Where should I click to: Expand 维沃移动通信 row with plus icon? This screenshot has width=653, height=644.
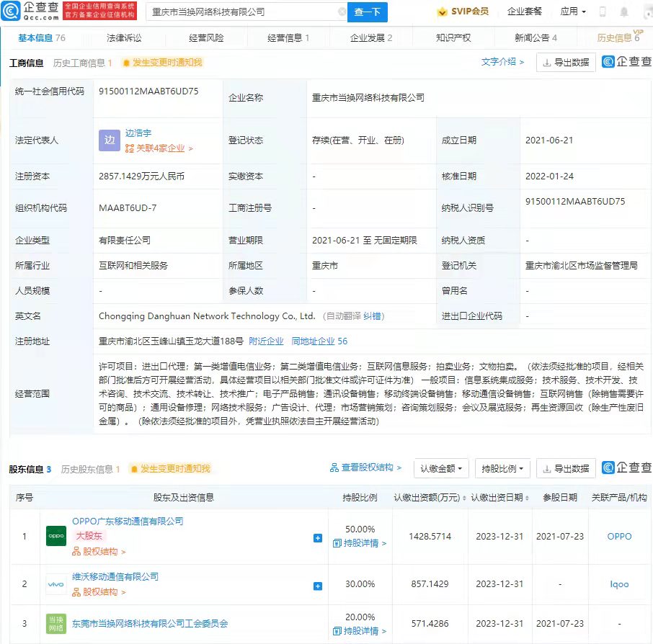pos(318,586)
